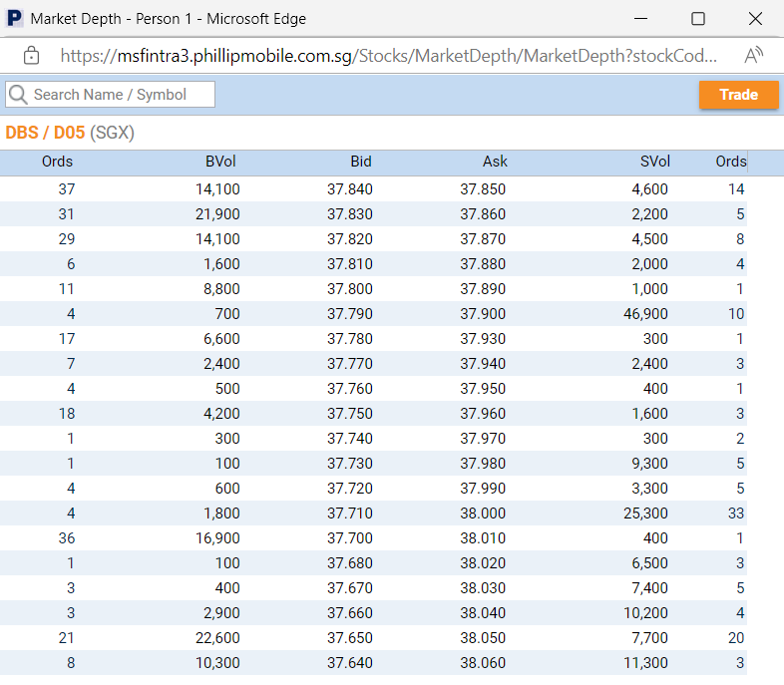
Task: Click buy volume 4,200
Action: click(221, 414)
